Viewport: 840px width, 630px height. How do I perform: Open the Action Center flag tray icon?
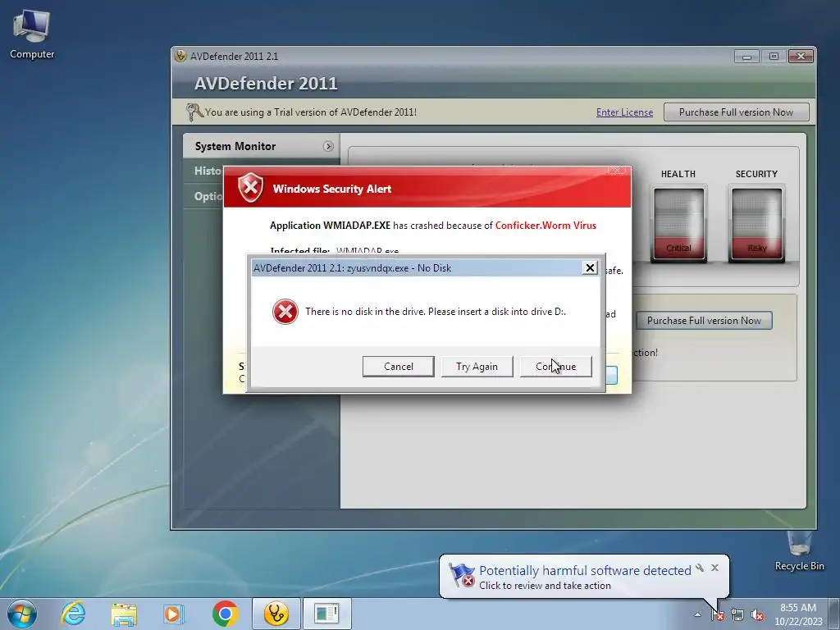pyautogui.click(x=717, y=615)
